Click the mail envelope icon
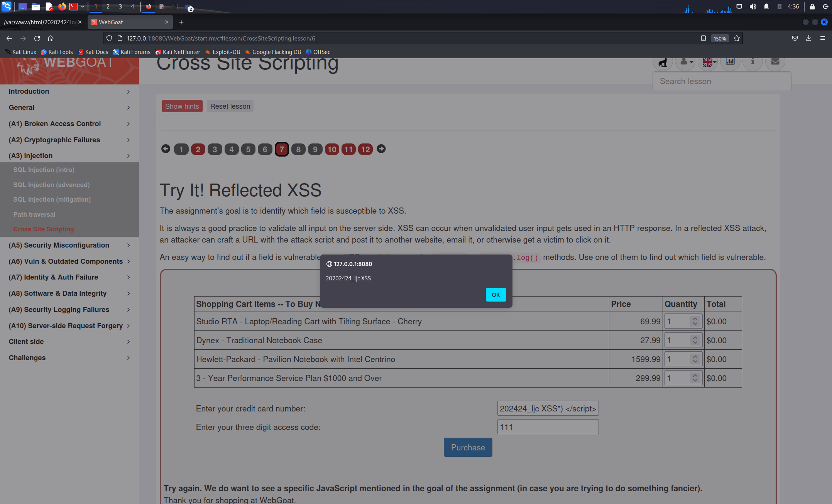Image resolution: width=832 pixels, height=504 pixels. point(775,62)
